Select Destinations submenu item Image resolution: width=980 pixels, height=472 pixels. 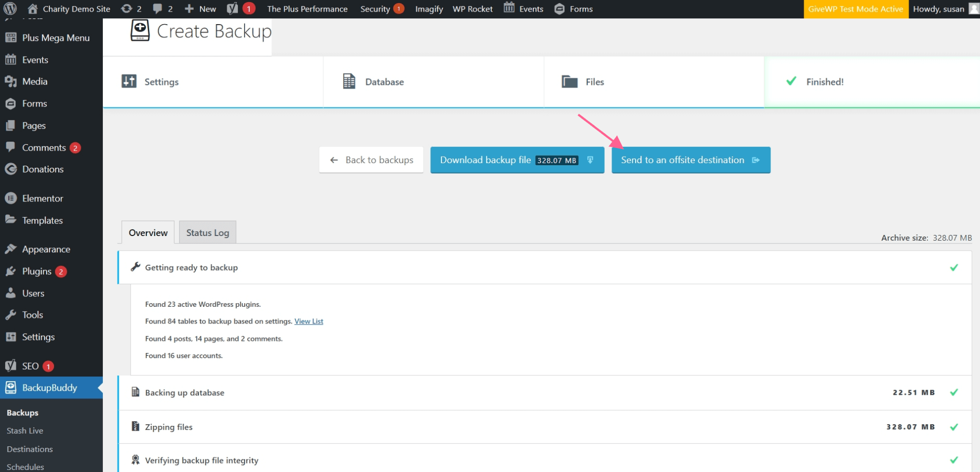pyautogui.click(x=29, y=449)
